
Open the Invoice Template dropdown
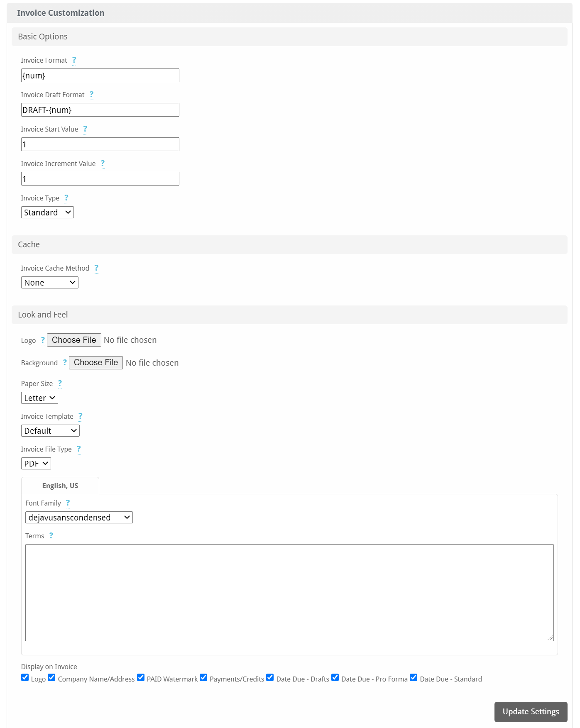pyautogui.click(x=50, y=431)
